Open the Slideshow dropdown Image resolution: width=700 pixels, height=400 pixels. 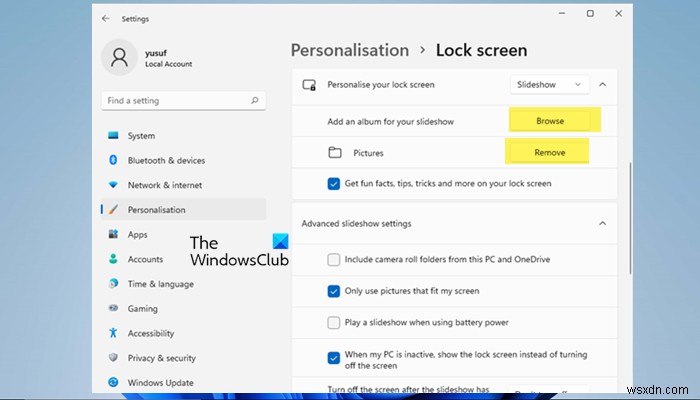[x=550, y=84]
